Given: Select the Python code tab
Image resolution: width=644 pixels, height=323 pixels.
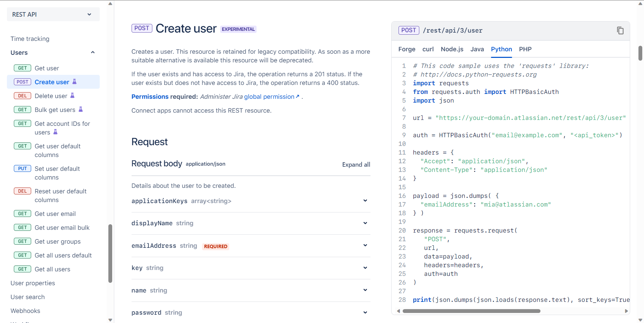Looking at the screenshot, I should [x=501, y=49].
